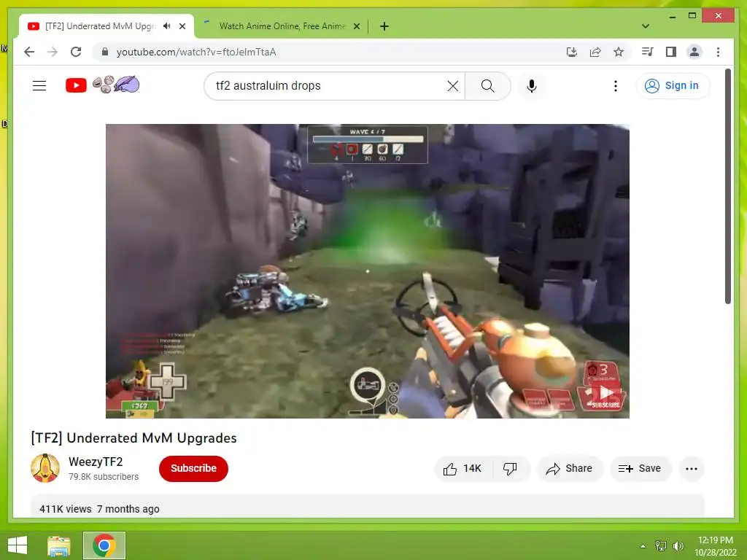Open File Explorer from the taskbar
This screenshot has width=747, height=560.
(59, 545)
